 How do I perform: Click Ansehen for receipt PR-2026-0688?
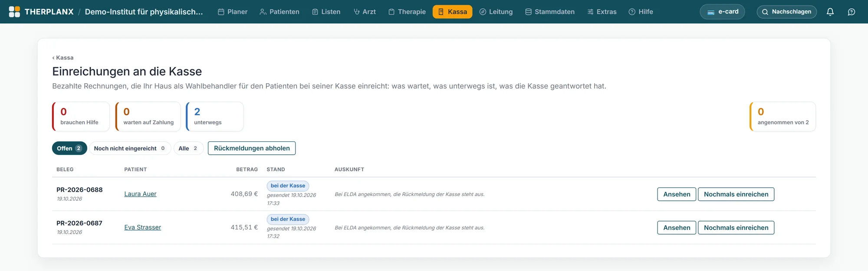pyautogui.click(x=677, y=194)
